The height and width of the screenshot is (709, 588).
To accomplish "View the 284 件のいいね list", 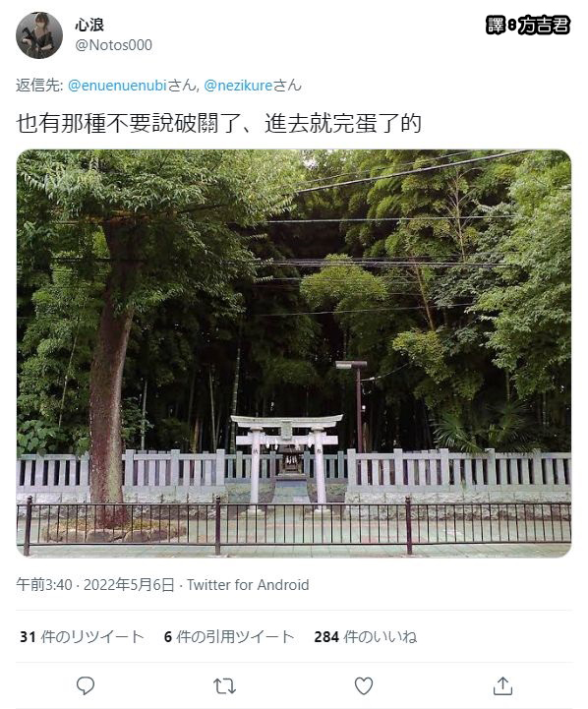I will coord(365,636).
